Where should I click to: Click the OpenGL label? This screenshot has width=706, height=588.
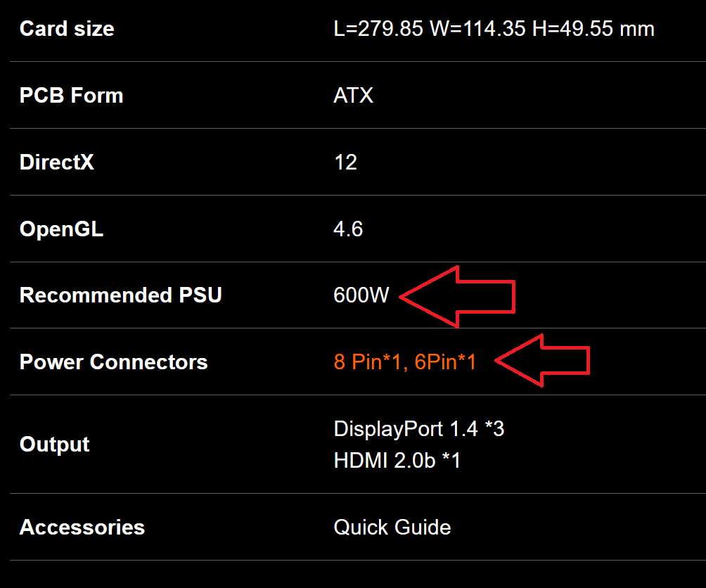tap(61, 229)
